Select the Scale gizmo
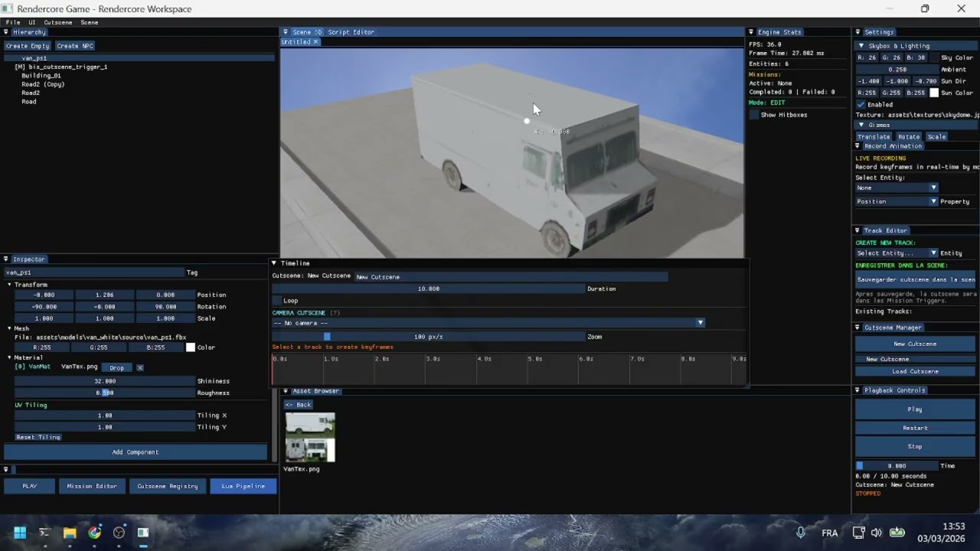The image size is (980, 551). [x=936, y=137]
